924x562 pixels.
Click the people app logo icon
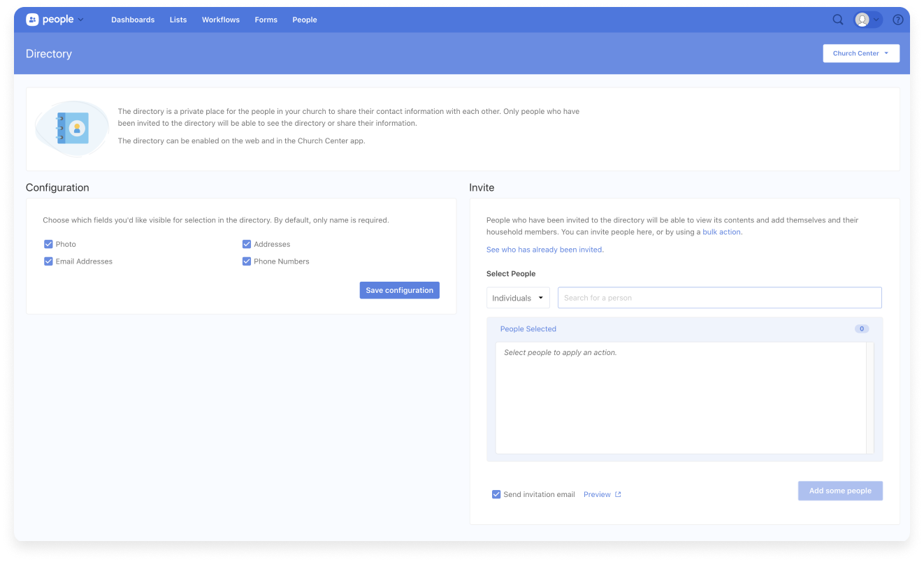tap(32, 19)
